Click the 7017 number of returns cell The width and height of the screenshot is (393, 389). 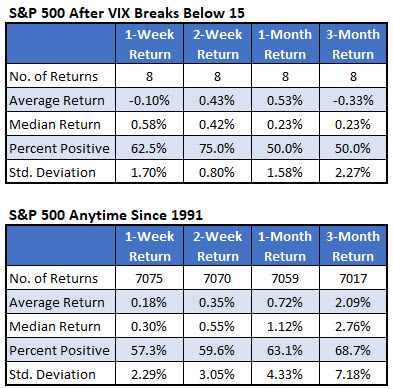353,278
